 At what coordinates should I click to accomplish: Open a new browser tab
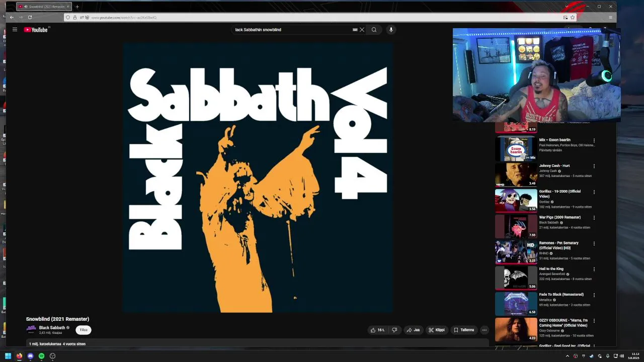pos(77,7)
